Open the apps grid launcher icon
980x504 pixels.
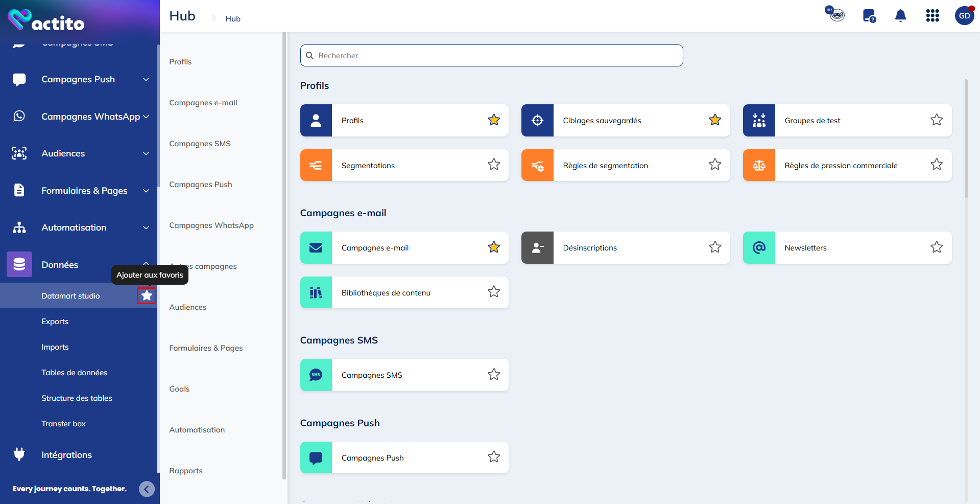[x=932, y=16]
